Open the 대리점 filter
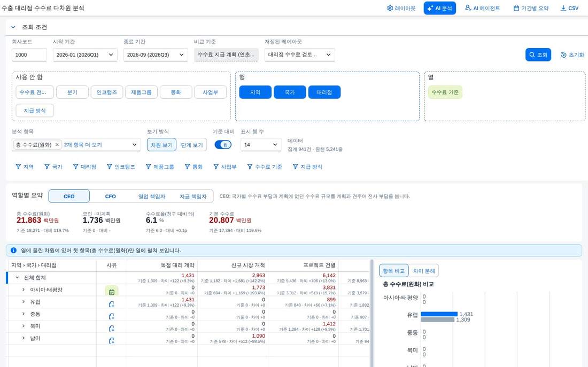588x367 pixels. tap(84, 167)
